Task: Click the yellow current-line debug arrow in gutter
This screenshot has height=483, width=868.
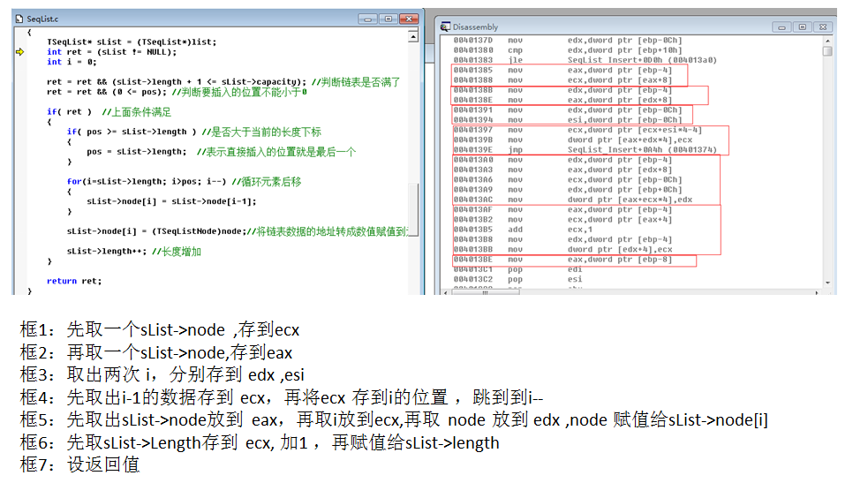Action: pyautogui.click(x=20, y=52)
